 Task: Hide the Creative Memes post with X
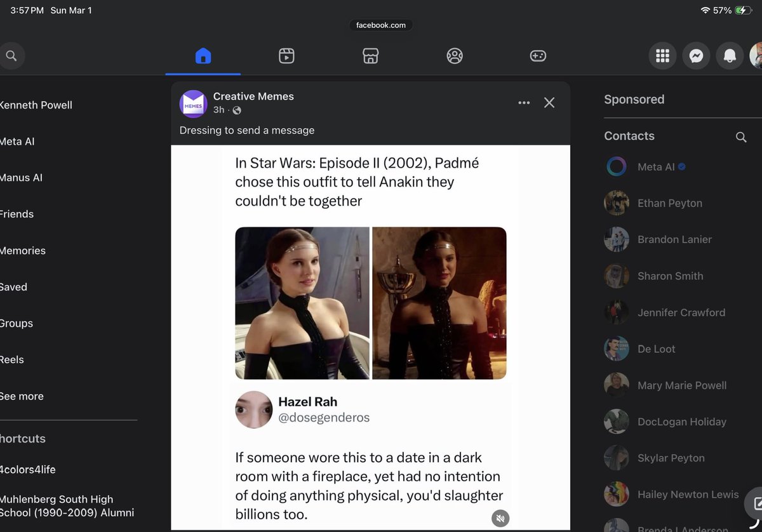[549, 103]
